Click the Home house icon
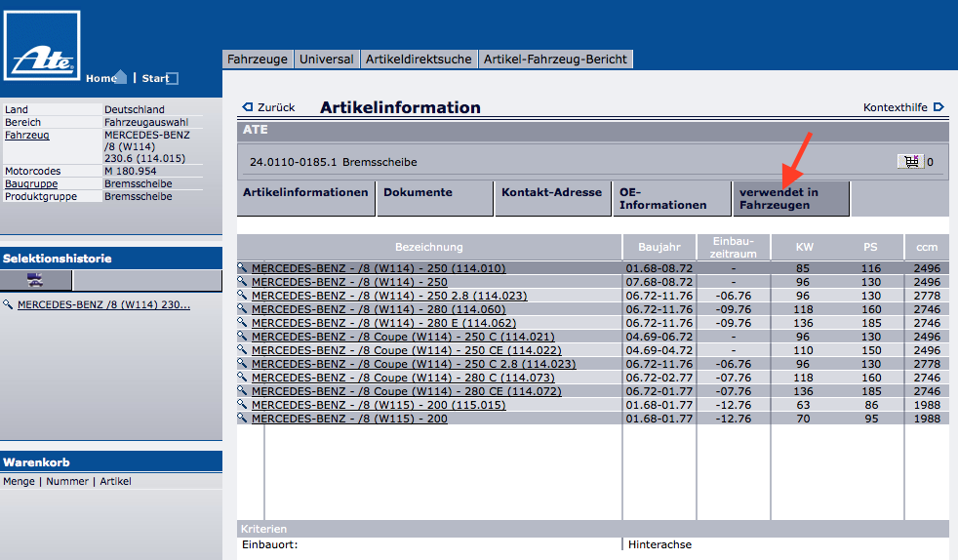Viewport: 958px width, 560px height. pos(120,77)
